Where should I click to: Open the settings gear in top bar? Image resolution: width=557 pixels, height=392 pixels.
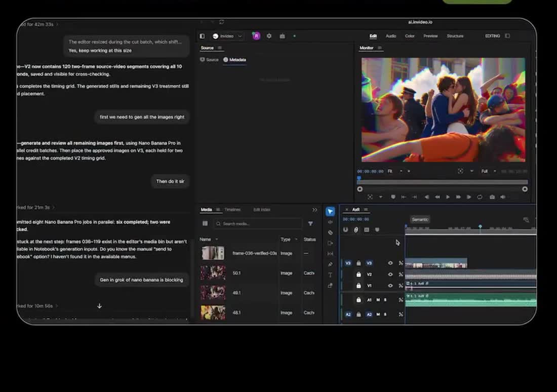tap(269, 36)
